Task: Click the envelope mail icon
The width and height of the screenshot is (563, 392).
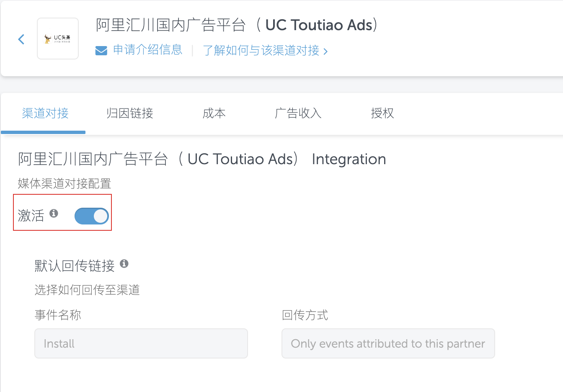Action: pos(101,51)
